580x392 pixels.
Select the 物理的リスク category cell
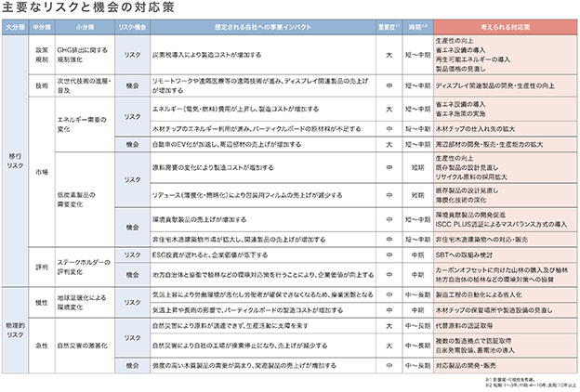[15, 331]
